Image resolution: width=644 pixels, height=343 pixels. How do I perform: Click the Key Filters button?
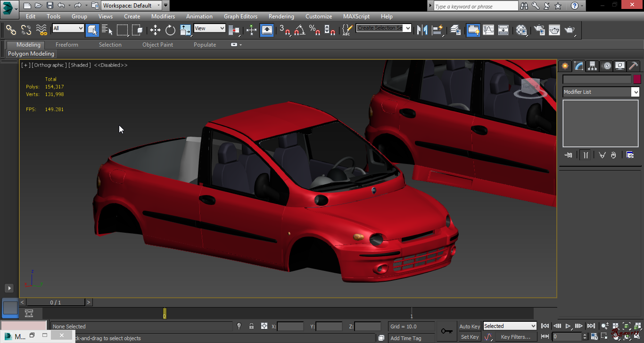[515, 337]
